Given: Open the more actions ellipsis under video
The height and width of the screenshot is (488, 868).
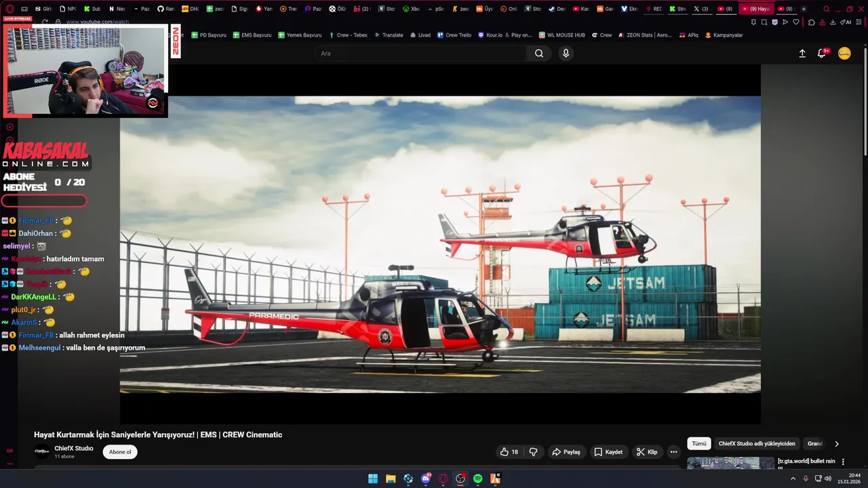Looking at the screenshot, I should tap(673, 452).
